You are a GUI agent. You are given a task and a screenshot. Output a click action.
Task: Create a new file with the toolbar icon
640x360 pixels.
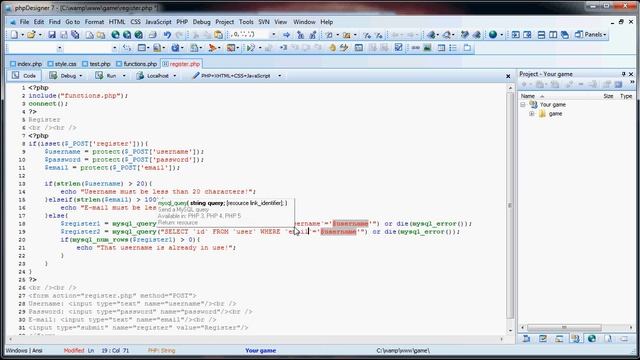tap(14, 35)
